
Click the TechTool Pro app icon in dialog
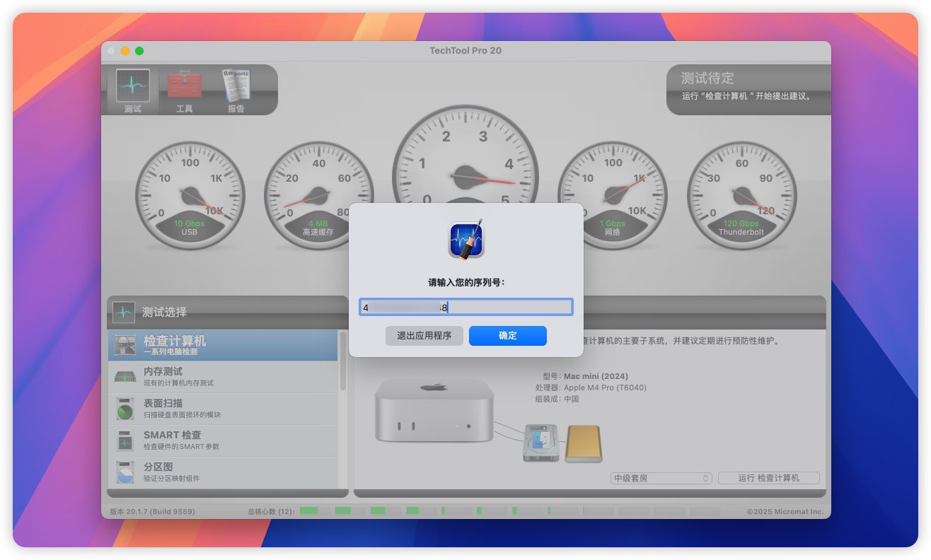click(466, 240)
